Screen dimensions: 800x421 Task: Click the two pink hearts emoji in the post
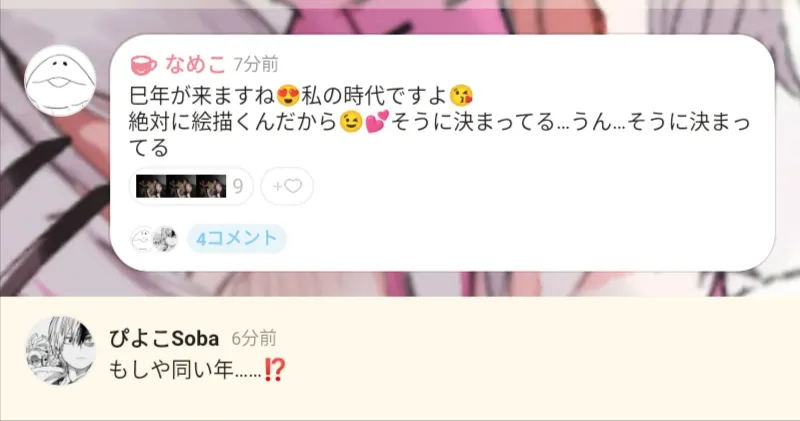[377, 121]
